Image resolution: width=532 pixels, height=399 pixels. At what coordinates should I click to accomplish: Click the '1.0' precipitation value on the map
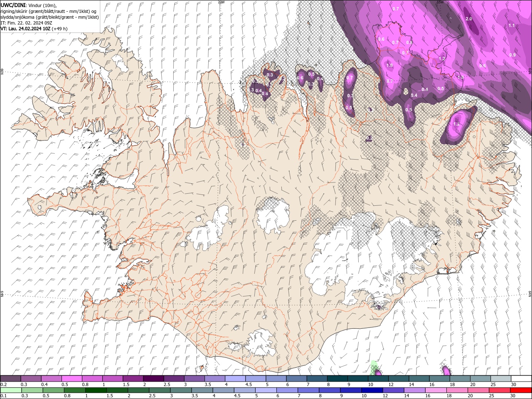click(x=389, y=65)
